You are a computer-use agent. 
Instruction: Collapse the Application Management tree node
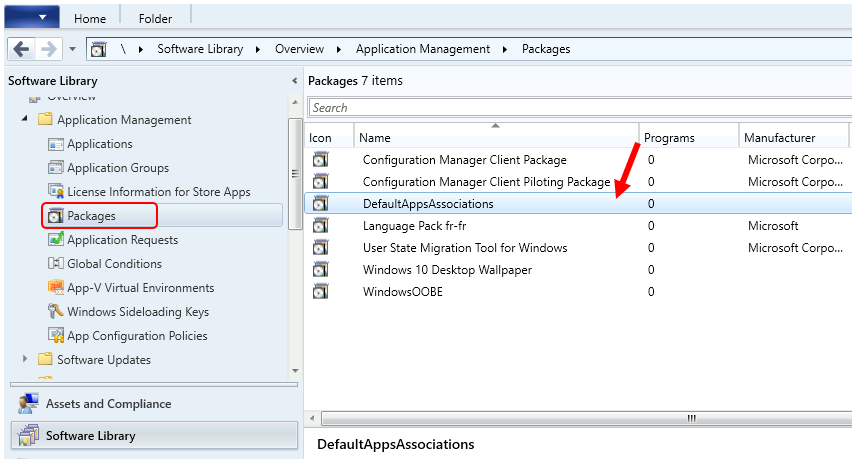pos(24,118)
